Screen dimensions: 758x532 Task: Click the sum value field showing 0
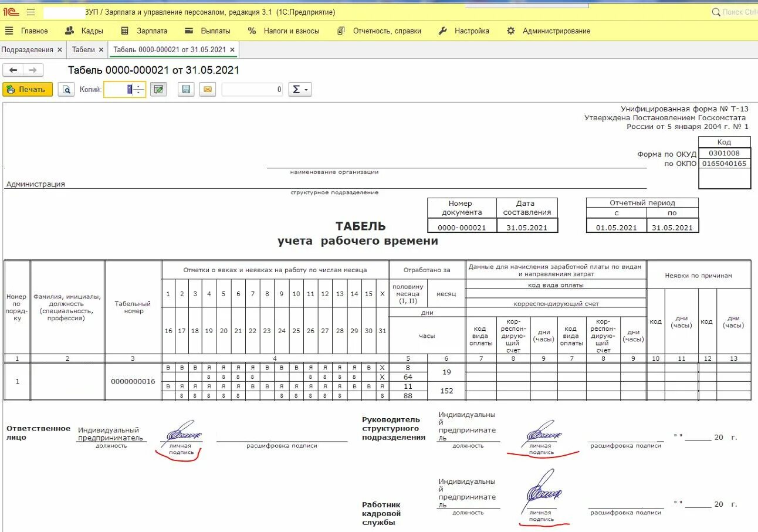[253, 90]
